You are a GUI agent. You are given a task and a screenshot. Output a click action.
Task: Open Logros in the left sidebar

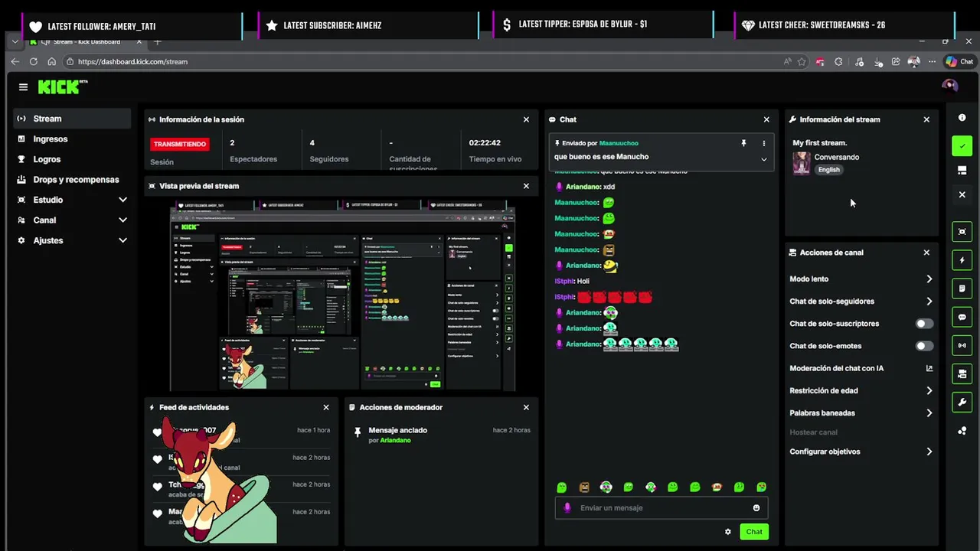pos(72,159)
